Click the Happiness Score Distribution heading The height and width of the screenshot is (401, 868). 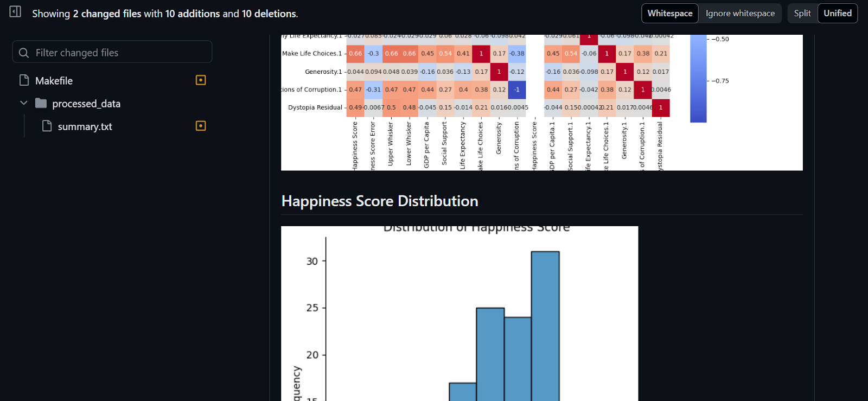click(380, 201)
